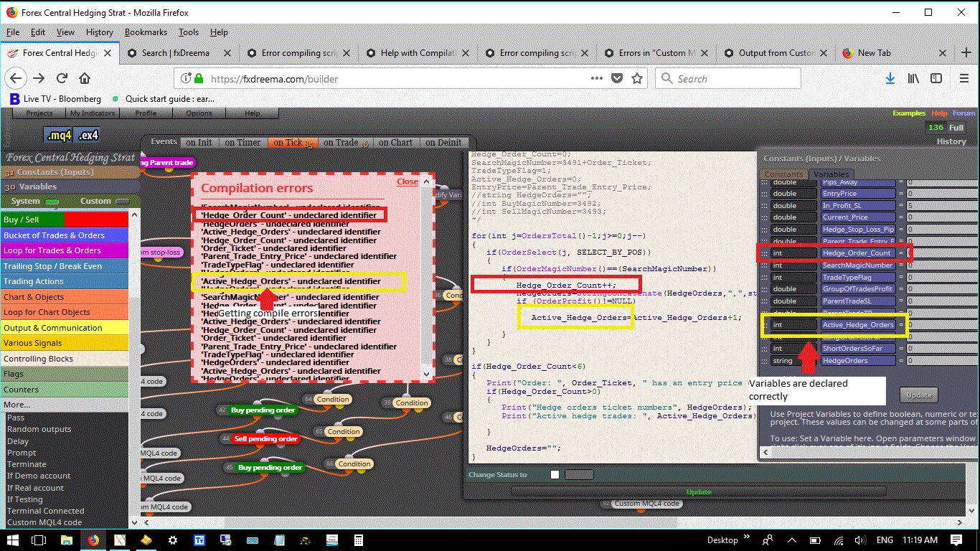Viewport: 980px width, 551px height.
Task: Open type dropdown for Active_Hedge_Orders
Action: point(794,325)
